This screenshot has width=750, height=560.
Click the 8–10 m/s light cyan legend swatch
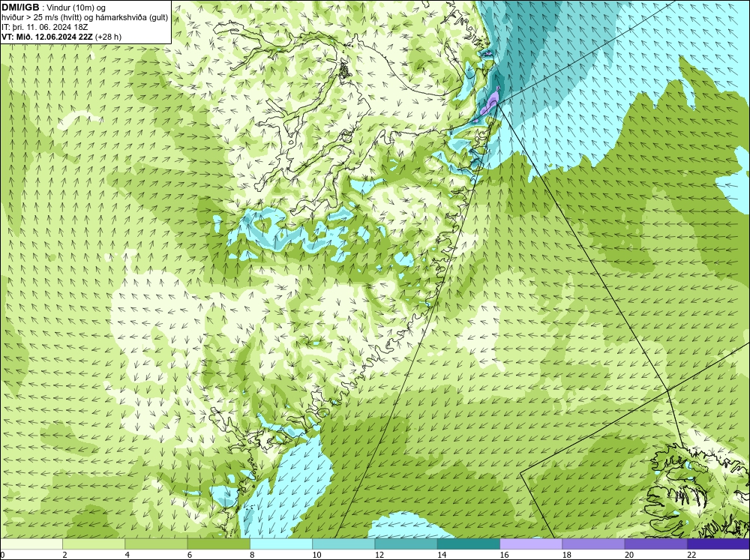pos(281,544)
